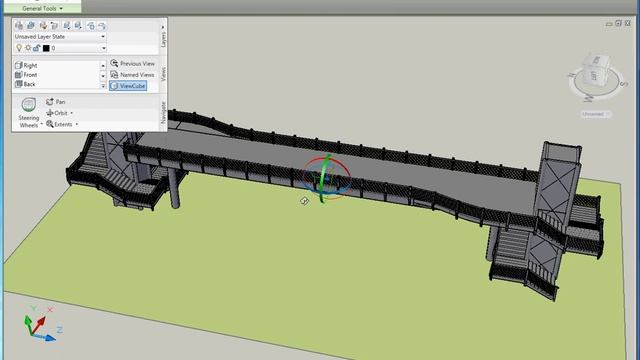Click the UCS axis icon

tap(40, 324)
